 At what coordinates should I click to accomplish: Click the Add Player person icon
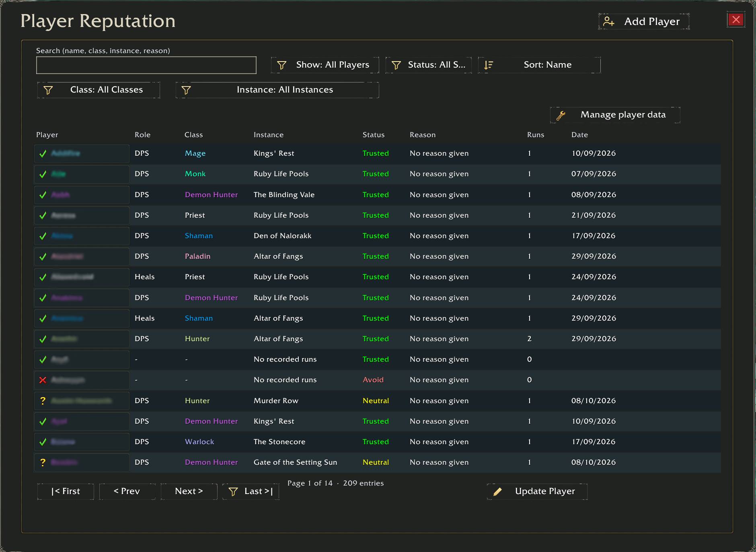(609, 21)
